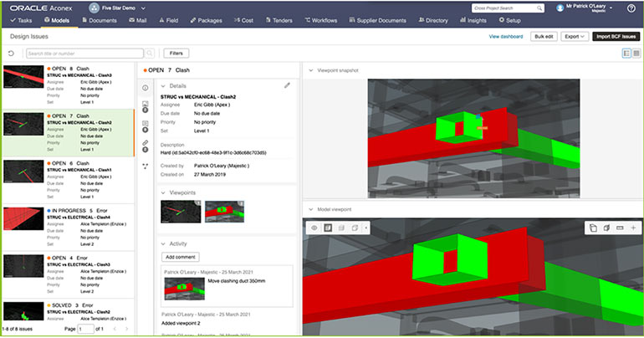Open second red-green viewpoint thumbnail in Viewpoints
Image resolution: width=644 pixels, height=338 pixels.
[225, 212]
